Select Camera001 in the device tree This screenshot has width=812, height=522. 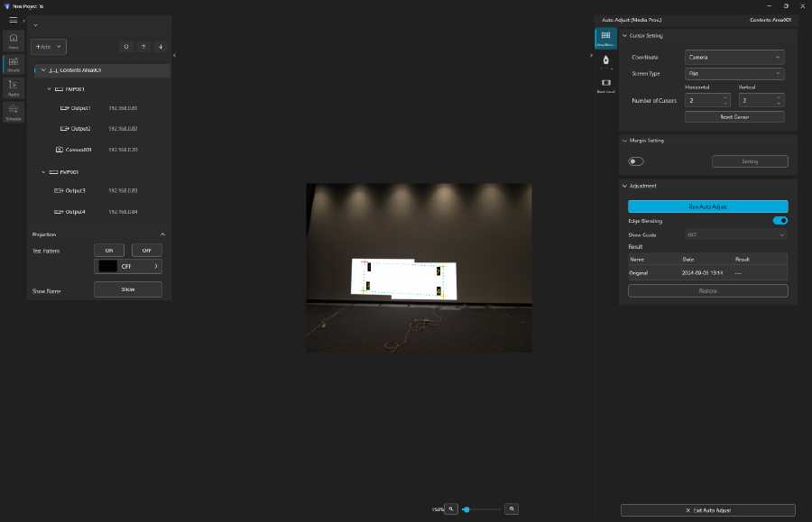coord(79,150)
